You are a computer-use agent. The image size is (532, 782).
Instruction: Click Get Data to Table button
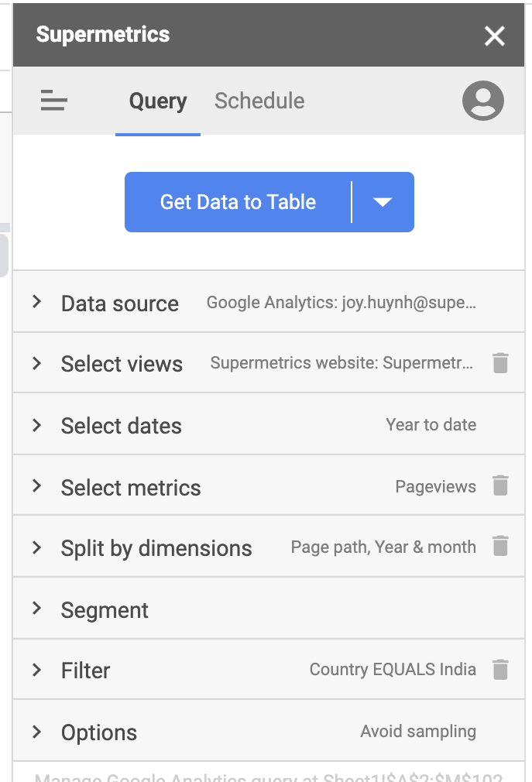[238, 202]
